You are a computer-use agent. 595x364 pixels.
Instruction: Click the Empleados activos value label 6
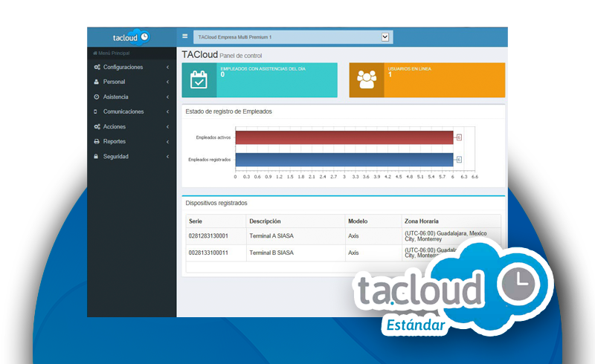pyautogui.click(x=459, y=137)
